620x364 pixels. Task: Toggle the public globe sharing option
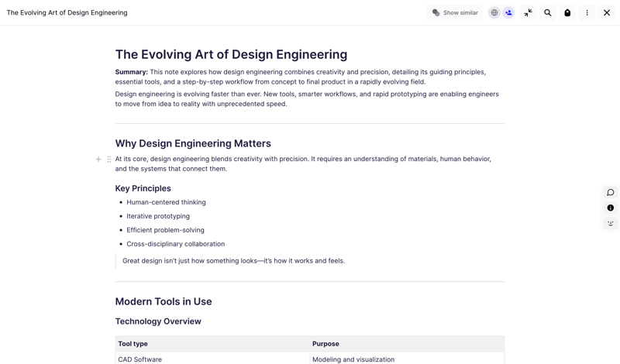tap(494, 12)
